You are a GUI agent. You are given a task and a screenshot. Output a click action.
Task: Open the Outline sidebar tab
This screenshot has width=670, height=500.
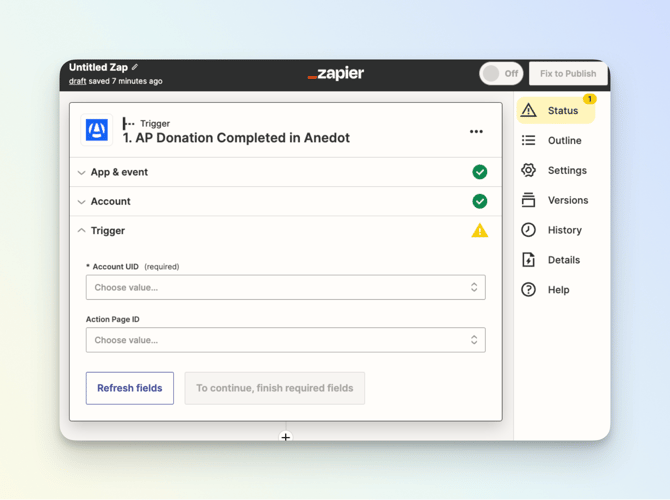[x=555, y=140]
